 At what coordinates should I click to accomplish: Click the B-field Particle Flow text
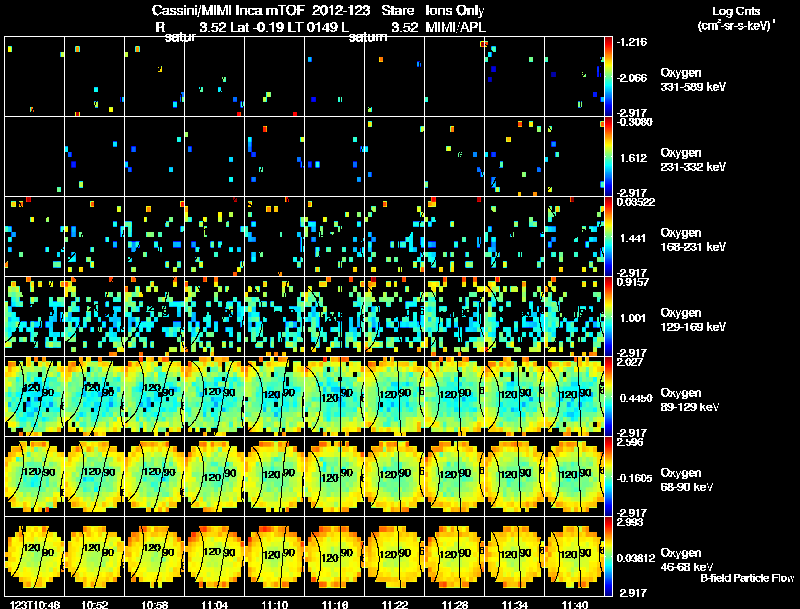[x=747, y=578]
